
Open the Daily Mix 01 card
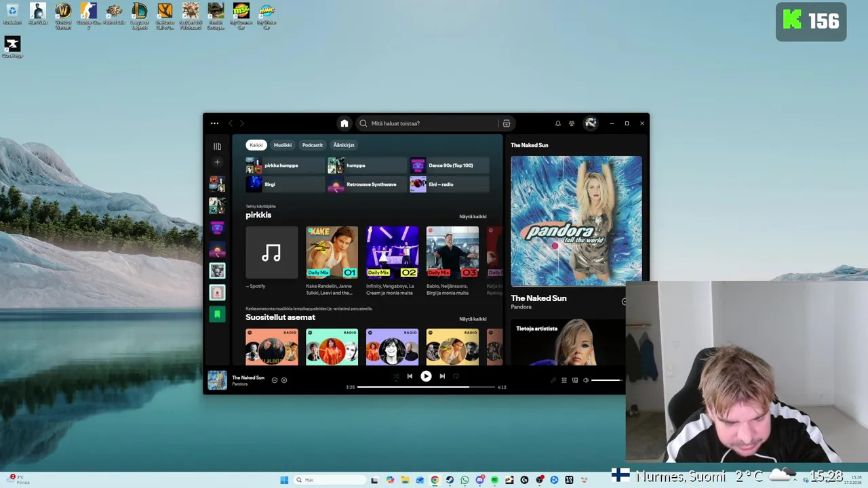click(x=332, y=261)
